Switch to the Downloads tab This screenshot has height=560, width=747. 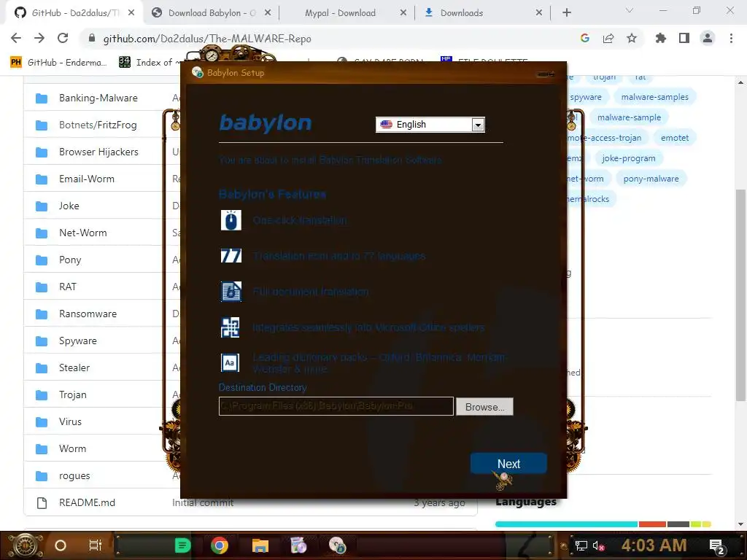click(x=482, y=13)
